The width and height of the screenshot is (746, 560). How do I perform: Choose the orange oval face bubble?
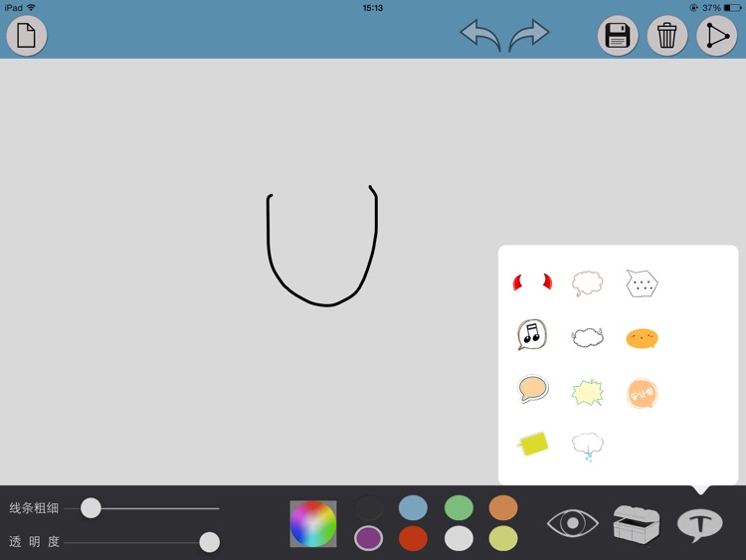[x=642, y=338]
